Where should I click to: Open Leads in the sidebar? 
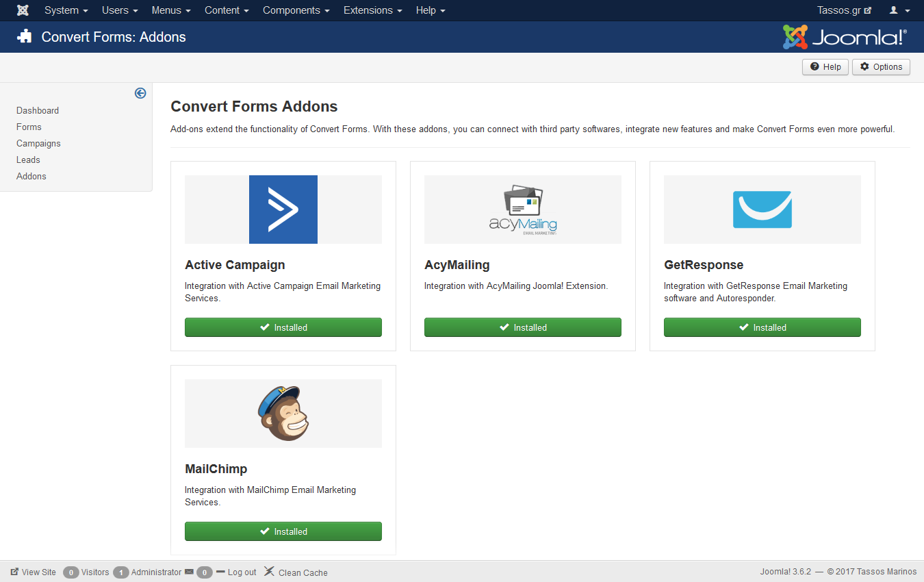pos(28,160)
